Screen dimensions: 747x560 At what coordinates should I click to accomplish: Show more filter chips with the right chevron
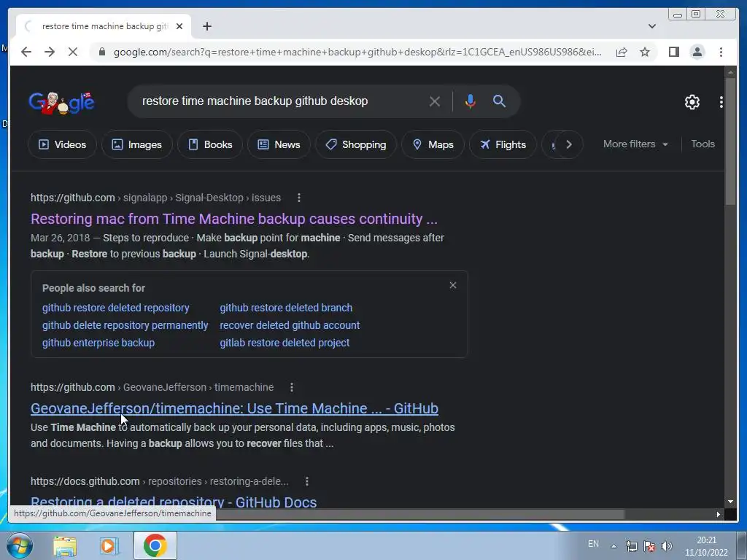coord(568,144)
